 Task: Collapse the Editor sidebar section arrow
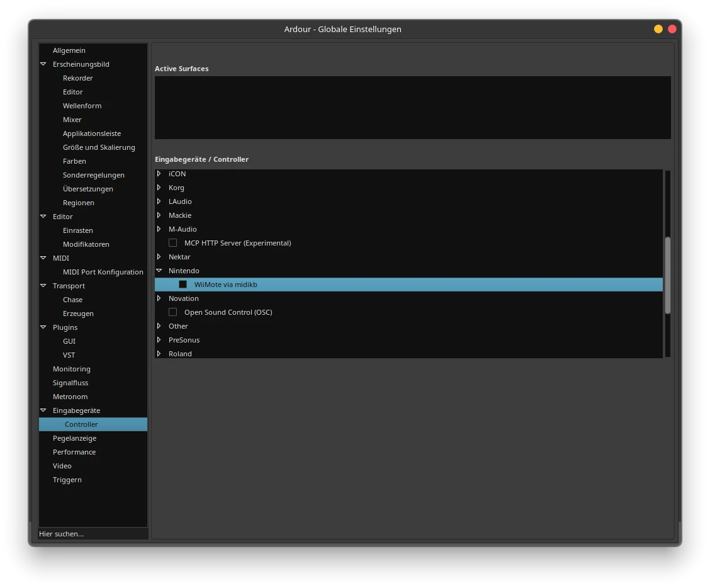(x=43, y=217)
